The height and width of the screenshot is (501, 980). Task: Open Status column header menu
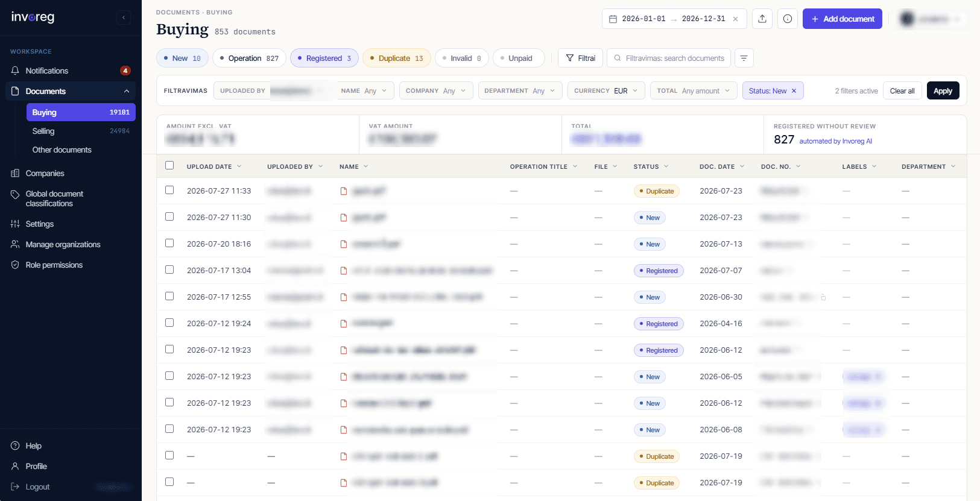click(x=651, y=166)
